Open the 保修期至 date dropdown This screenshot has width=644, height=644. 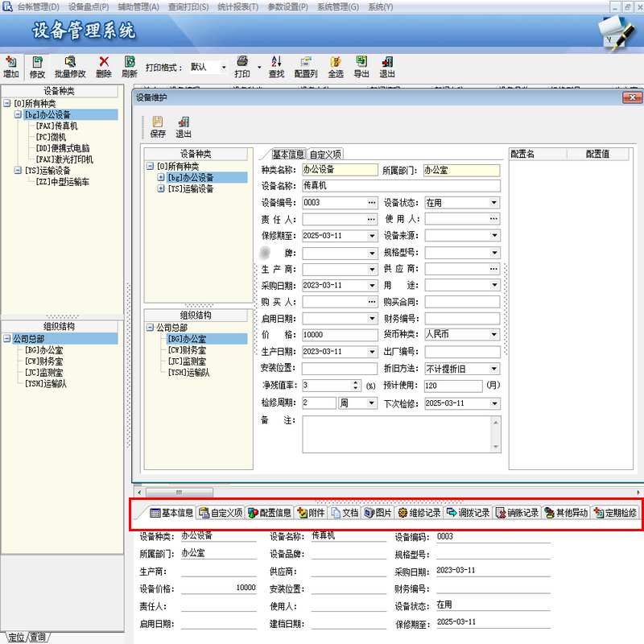click(x=372, y=236)
